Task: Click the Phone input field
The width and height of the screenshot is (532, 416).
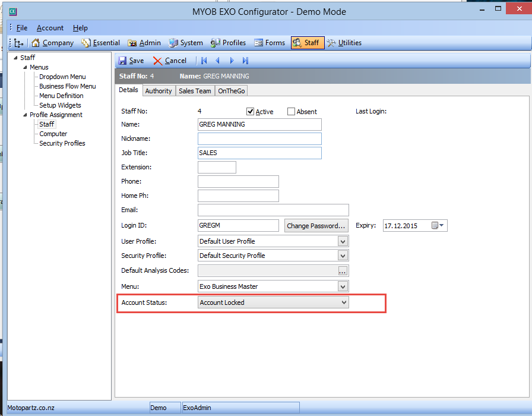Action: pos(238,182)
